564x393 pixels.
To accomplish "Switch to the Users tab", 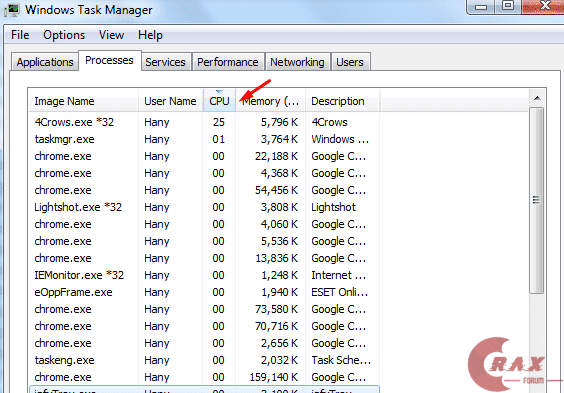I will (x=350, y=62).
